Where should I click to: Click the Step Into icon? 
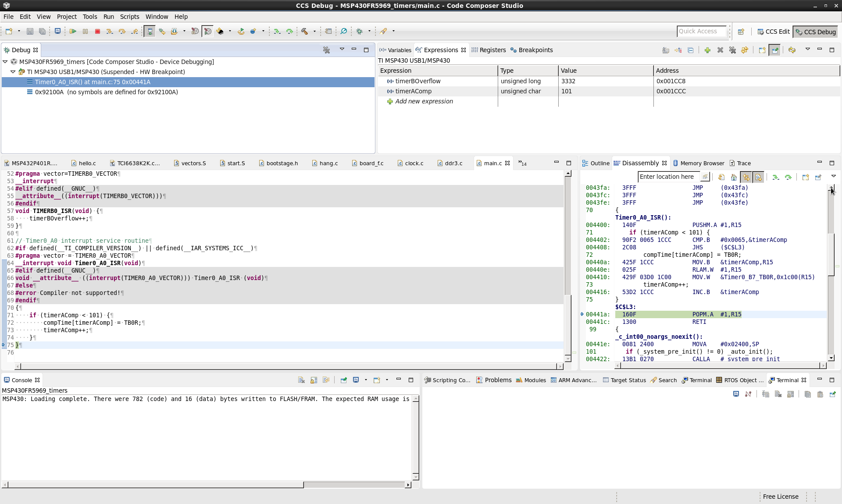[110, 31]
